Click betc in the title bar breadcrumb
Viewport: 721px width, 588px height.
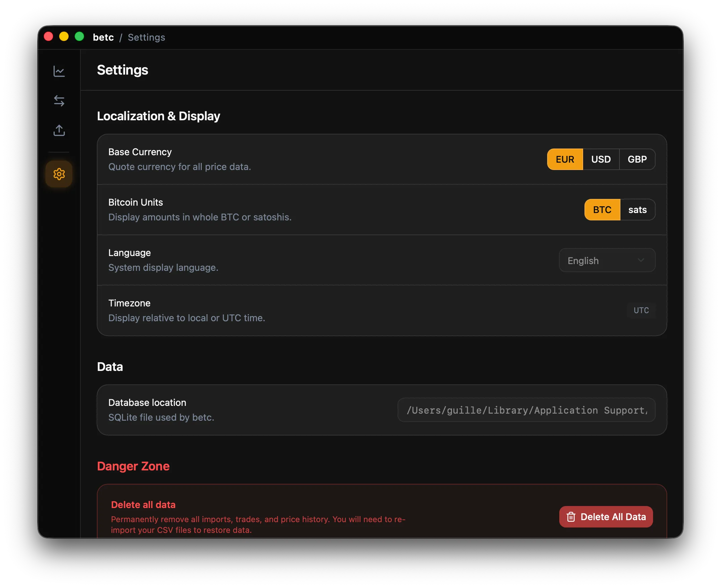click(103, 37)
